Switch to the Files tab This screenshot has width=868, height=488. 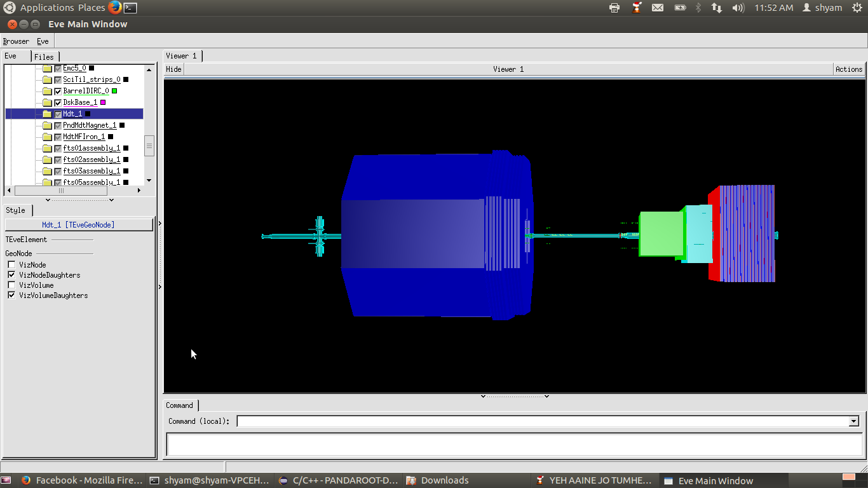44,57
